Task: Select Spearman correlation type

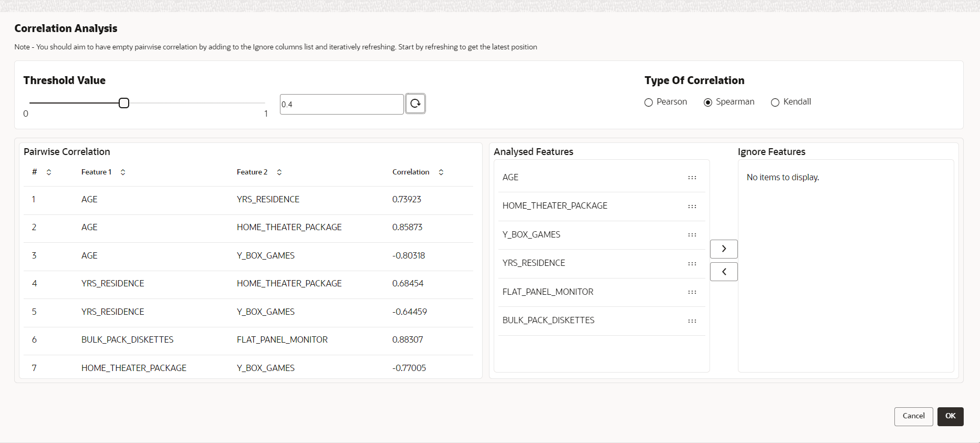Action: [x=708, y=102]
